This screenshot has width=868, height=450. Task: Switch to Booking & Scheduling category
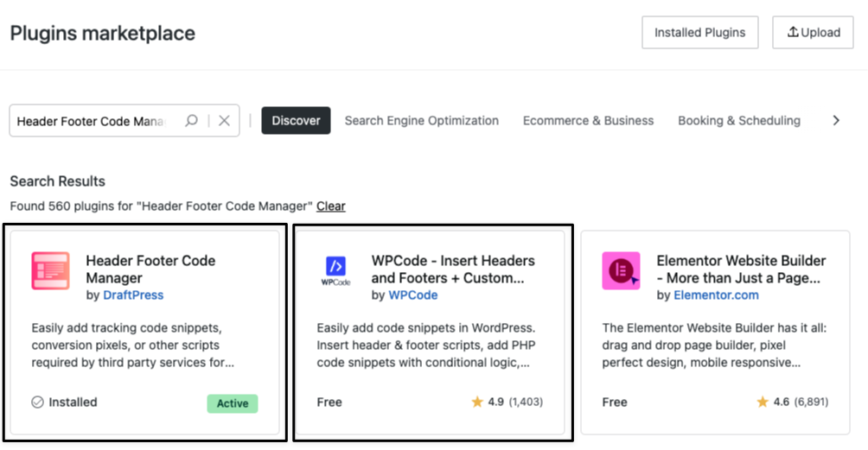tap(739, 121)
